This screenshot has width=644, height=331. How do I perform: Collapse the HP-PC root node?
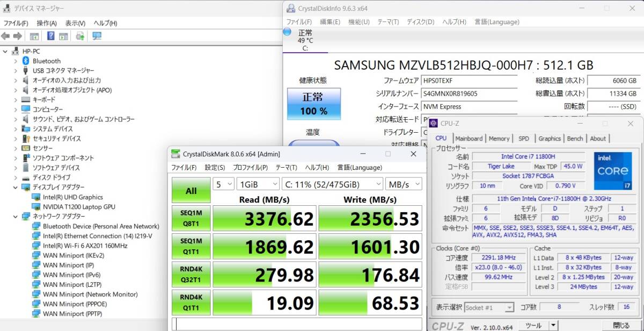(x=5, y=51)
